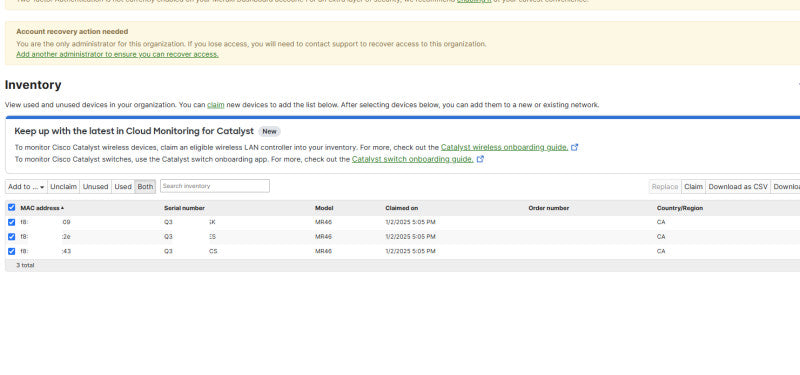Sort by Country/Region column header
Image resolution: width=800 pixels, height=375 pixels.
[x=680, y=208]
